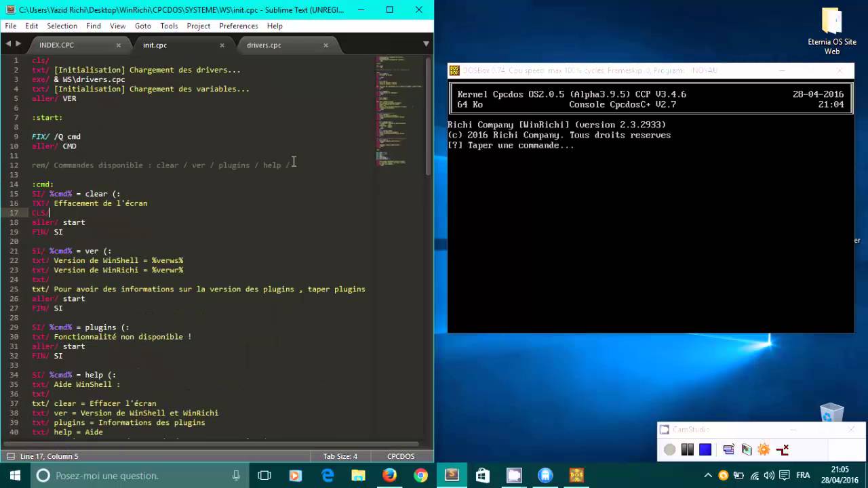The height and width of the screenshot is (488, 868).
Task: Open Tab Size: 4 selector in status bar
Action: [x=340, y=456]
